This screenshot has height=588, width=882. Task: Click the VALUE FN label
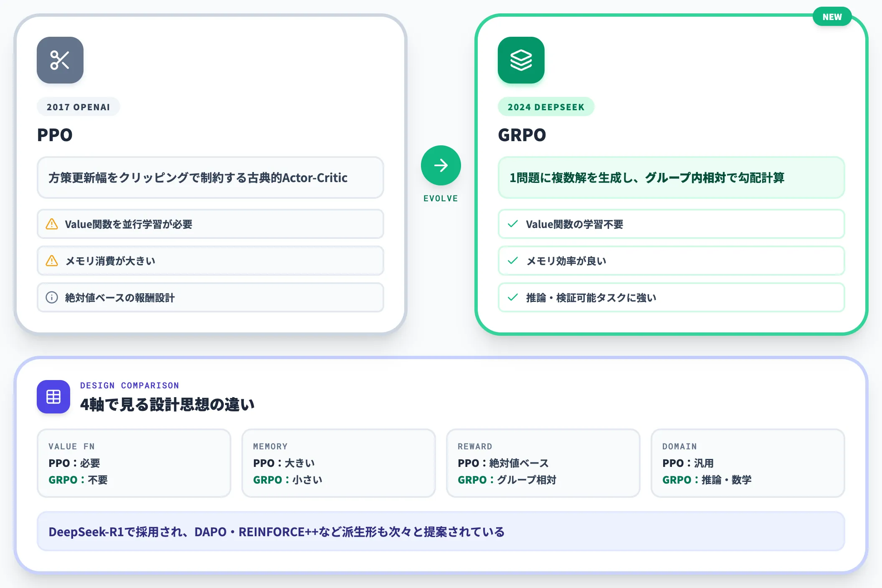pos(71,446)
